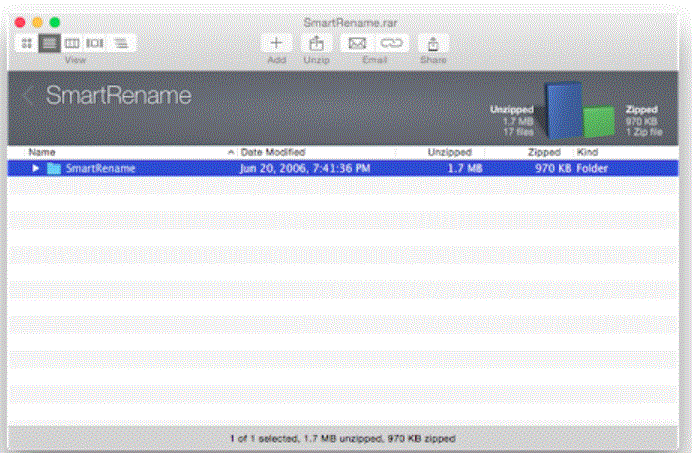Unzip the archive with Unzip icon

(x=316, y=43)
